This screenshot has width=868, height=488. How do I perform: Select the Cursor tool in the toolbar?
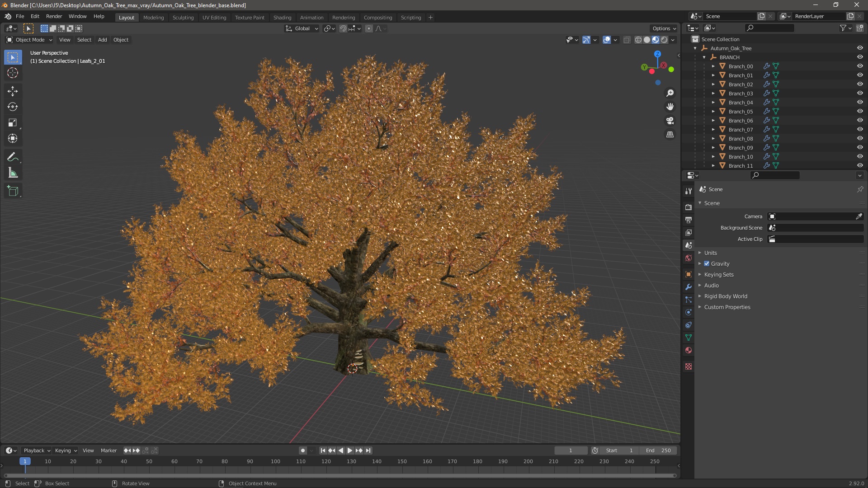[13, 73]
